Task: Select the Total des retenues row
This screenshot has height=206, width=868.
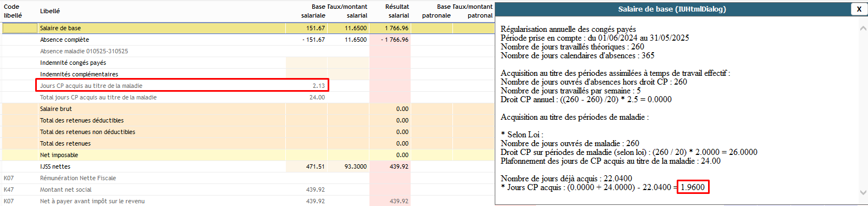Action: click(248, 143)
